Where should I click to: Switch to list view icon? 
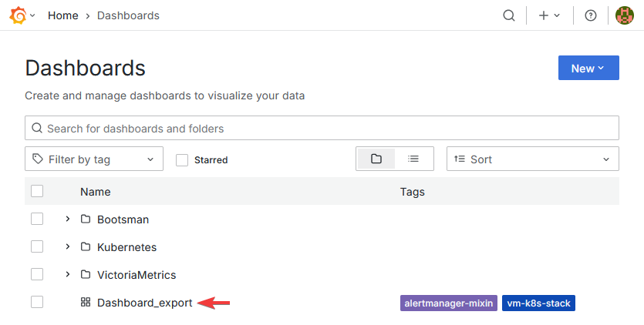tap(413, 159)
